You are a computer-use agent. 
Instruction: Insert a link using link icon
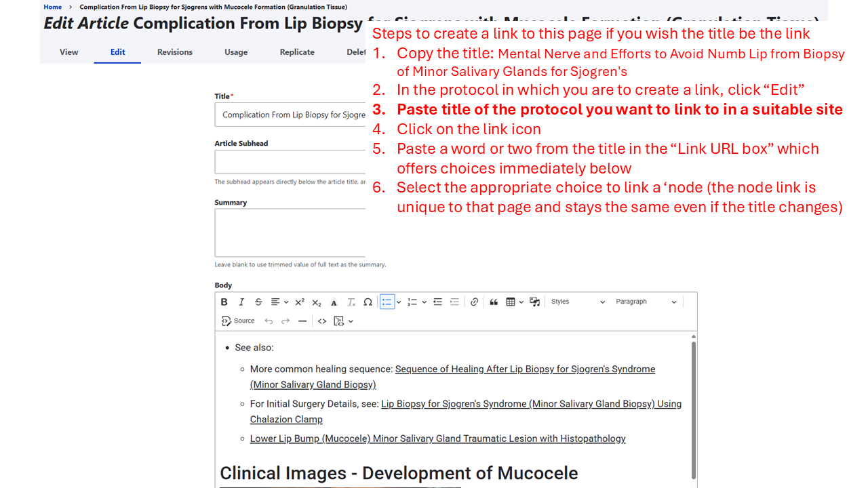tap(475, 302)
